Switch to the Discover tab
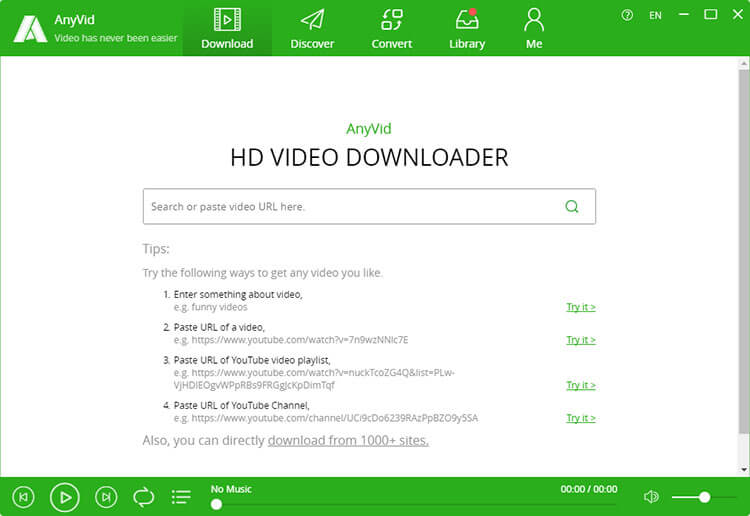750x516 pixels. tap(312, 29)
